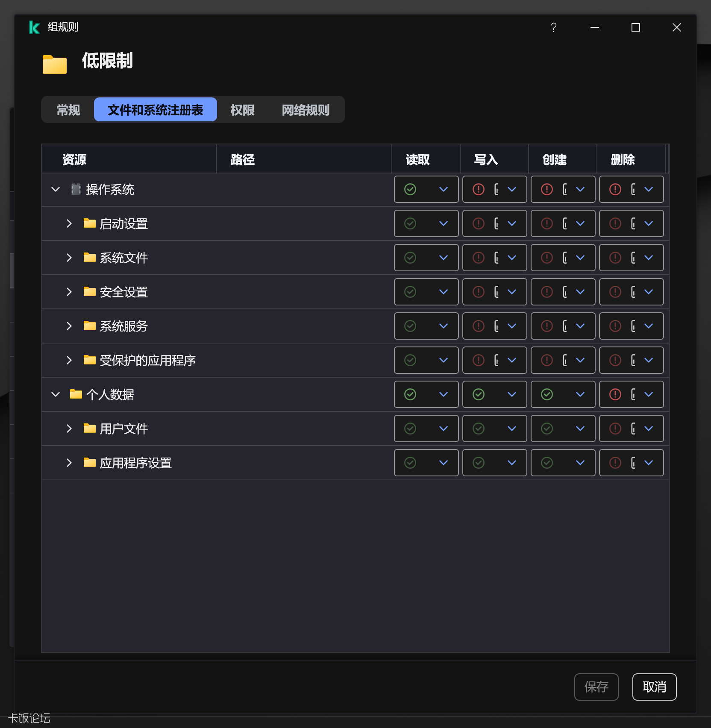Open the 权限 tab
711x728 pixels.
point(241,110)
